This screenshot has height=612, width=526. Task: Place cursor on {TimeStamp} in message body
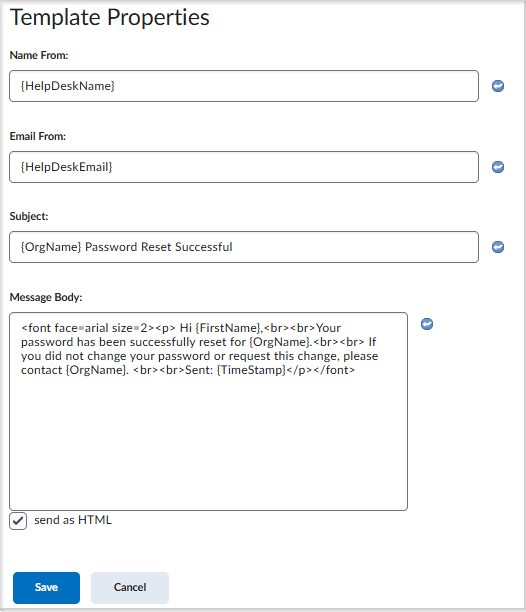pos(251,370)
